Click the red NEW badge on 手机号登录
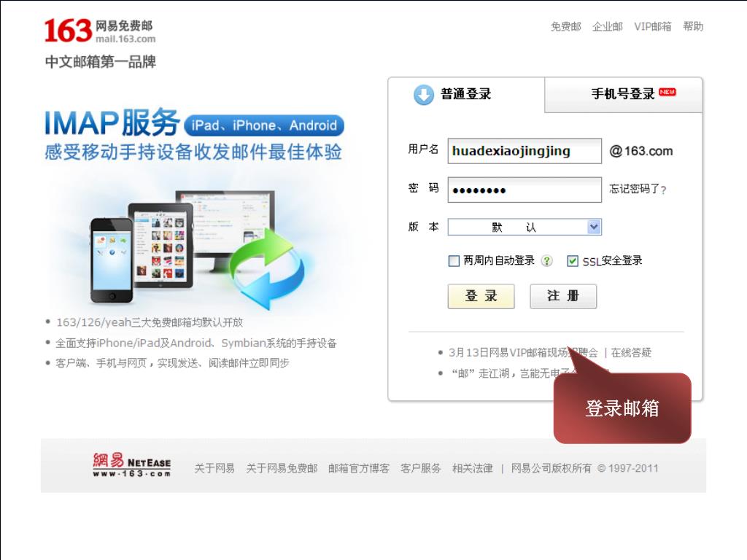Viewport: 747px width, 560px height. (667, 92)
